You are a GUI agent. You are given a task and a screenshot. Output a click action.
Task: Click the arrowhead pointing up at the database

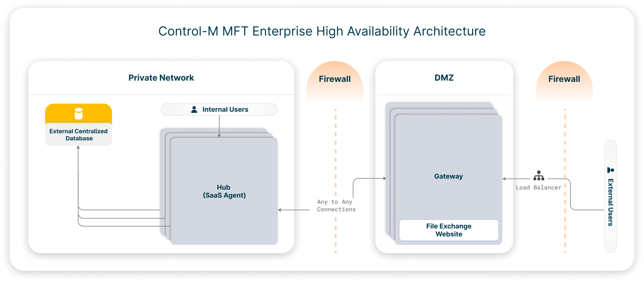[x=78, y=148]
